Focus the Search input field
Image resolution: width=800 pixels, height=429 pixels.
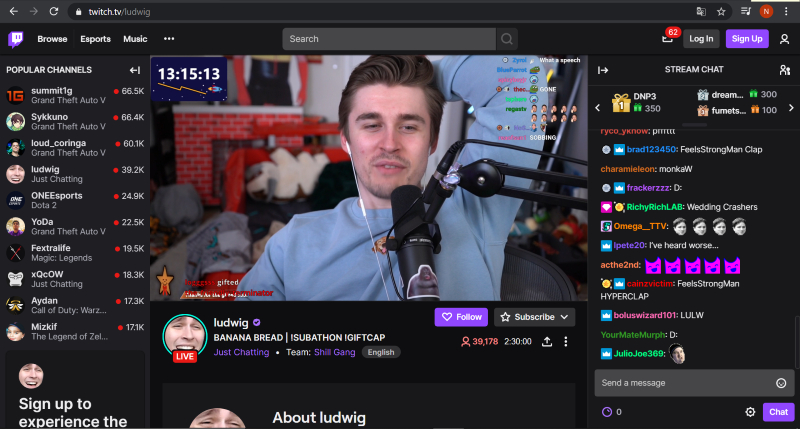coord(389,39)
